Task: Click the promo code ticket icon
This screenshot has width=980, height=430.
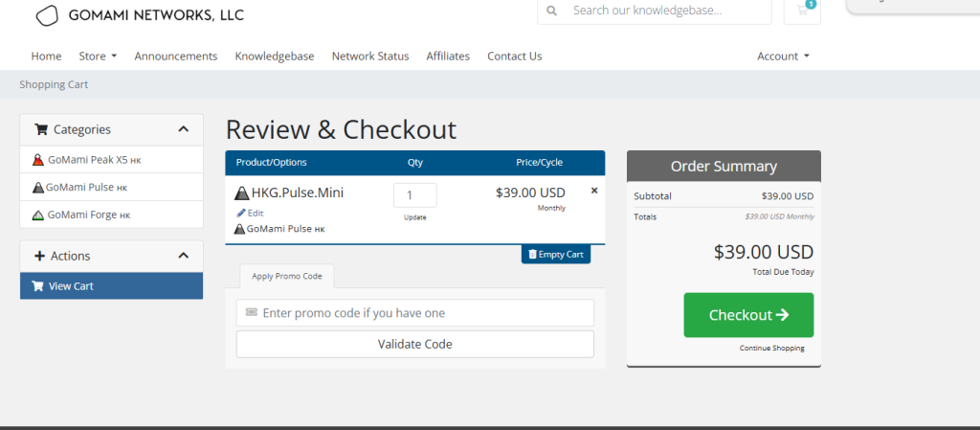Action: pyautogui.click(x=252, y=312)
